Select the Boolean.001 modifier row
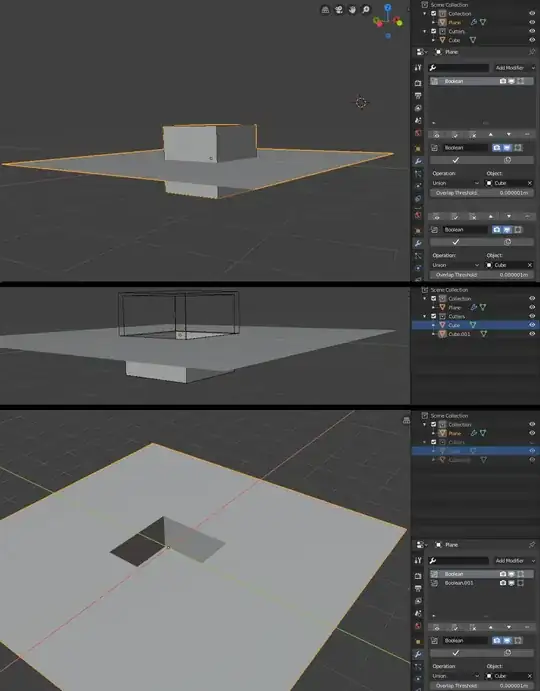Viewport: 540px width, 691px height. pyautogui.click(x=482, y=583)
